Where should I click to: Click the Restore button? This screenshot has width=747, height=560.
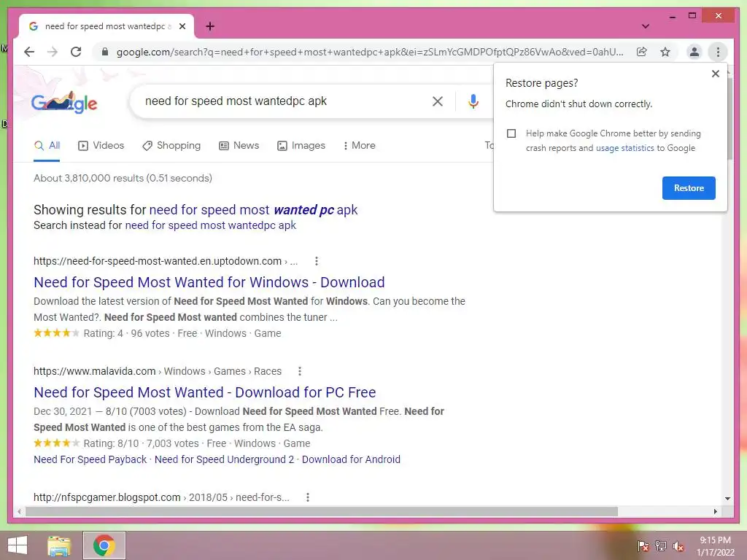[689, 188]
